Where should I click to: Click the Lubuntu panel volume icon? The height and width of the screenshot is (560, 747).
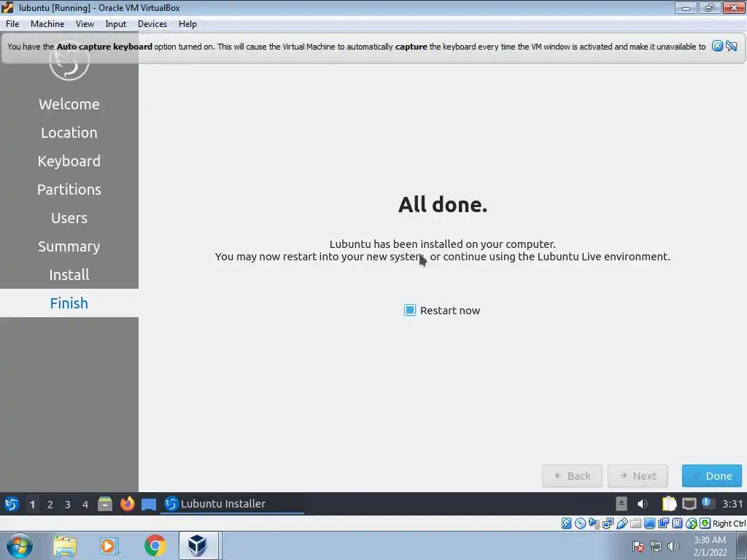click(642, 503)
